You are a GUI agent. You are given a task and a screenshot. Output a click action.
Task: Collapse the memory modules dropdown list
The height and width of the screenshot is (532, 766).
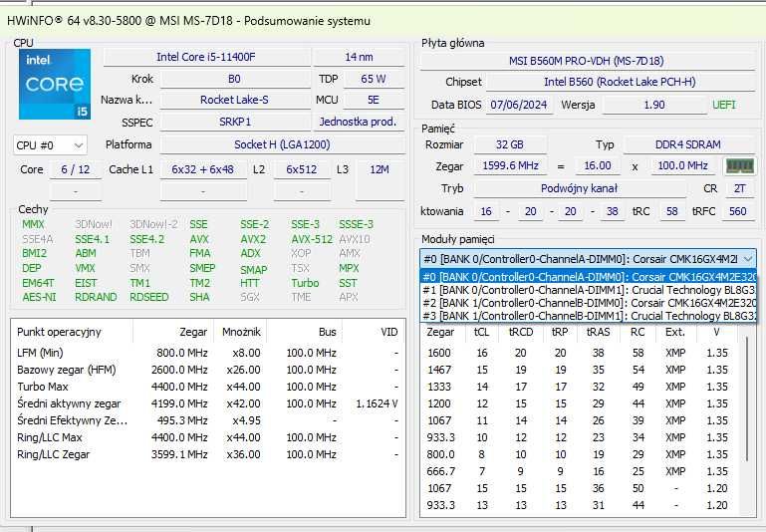pos(747,259)
